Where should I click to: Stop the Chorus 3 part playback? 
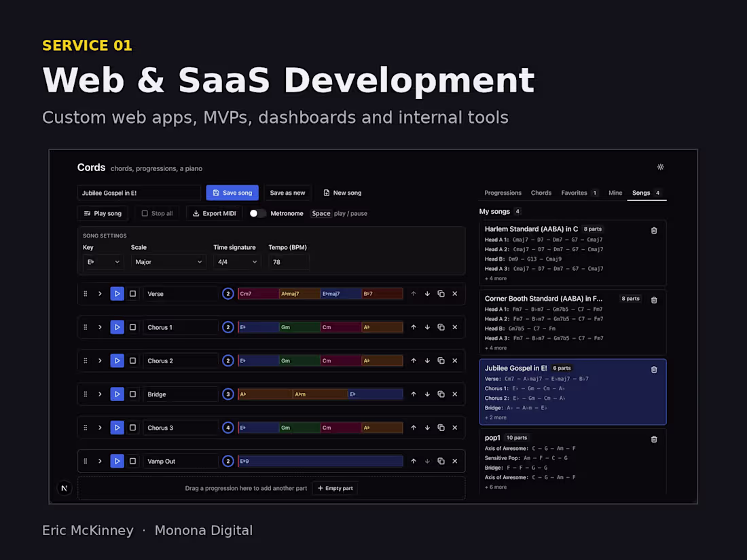click(133, 428)
